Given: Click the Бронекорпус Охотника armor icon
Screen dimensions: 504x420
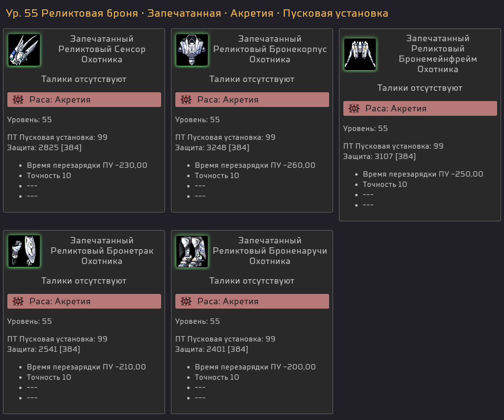Looking at the screenshot, I should 192,50.
